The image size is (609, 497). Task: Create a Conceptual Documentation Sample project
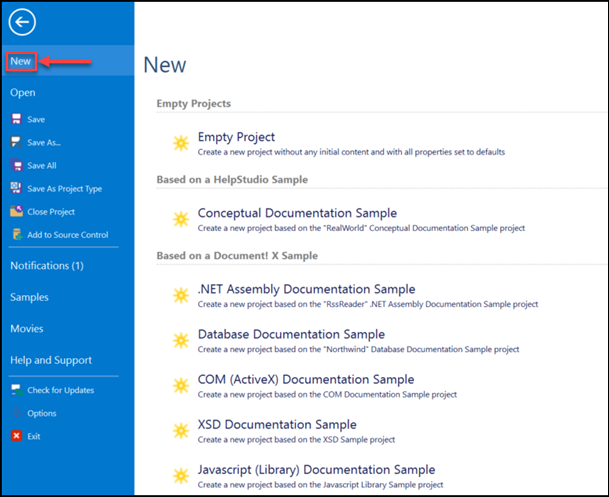pos(297,213)
